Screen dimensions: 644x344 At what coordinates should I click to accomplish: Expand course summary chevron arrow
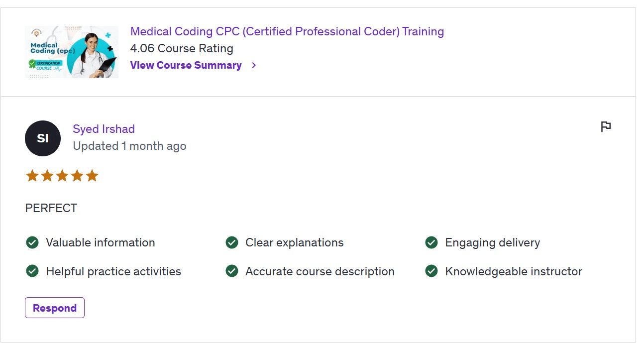[x=254, y=65]
